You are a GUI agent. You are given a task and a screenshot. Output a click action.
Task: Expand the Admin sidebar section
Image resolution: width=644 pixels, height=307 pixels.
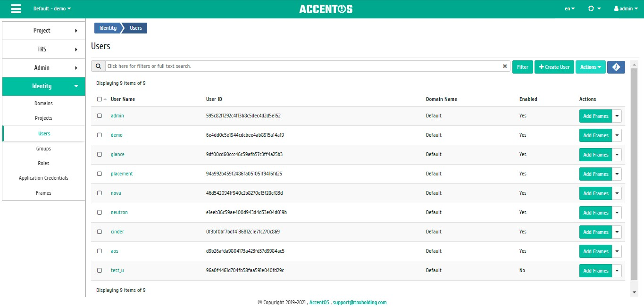pos(43,67)
